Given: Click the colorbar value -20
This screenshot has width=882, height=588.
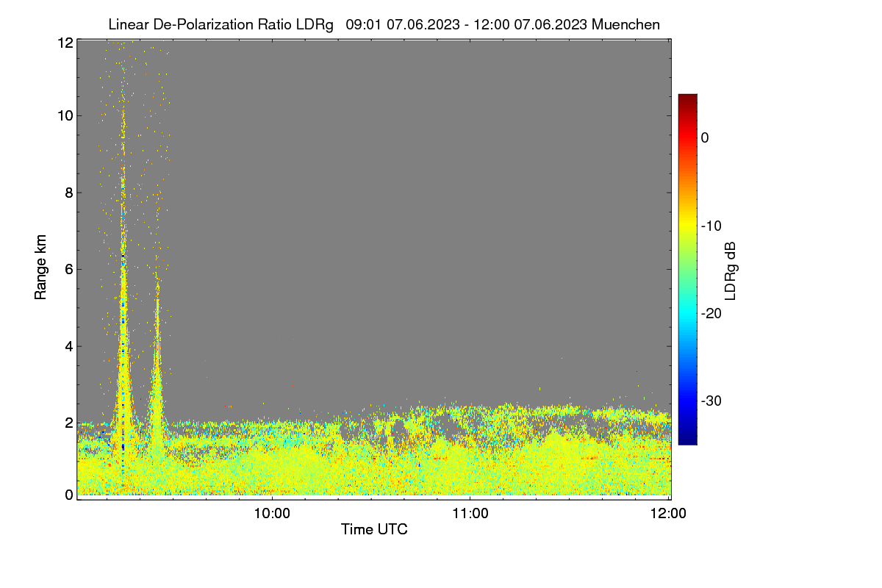Looking at the screenshot, I should [711, 313].
